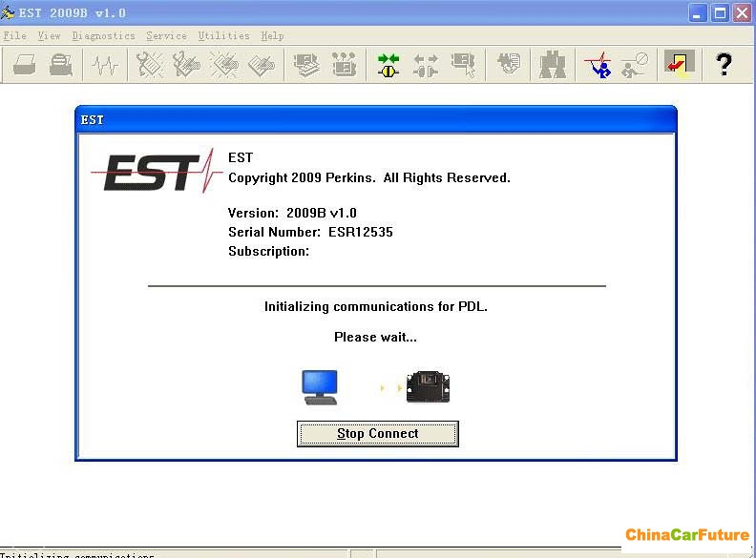Viewport: 756px width, 558px height.
Task: Click the red-arrow icon left of help
Action: coord(678,65)
